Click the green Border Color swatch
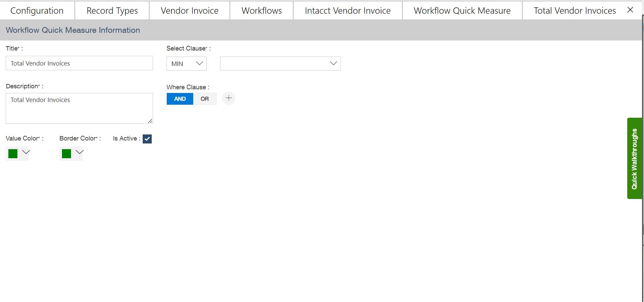The width and height of the screenshot is (644, 302). 66,154
